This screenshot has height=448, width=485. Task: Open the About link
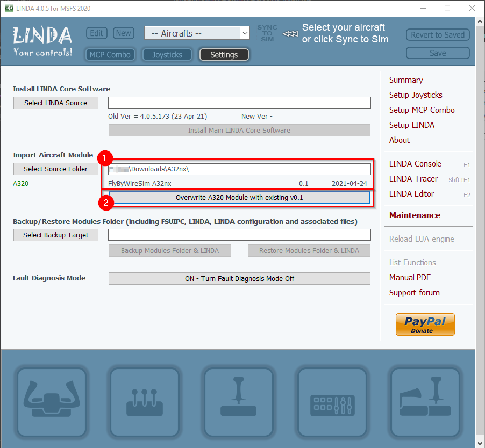coord(400,140)
